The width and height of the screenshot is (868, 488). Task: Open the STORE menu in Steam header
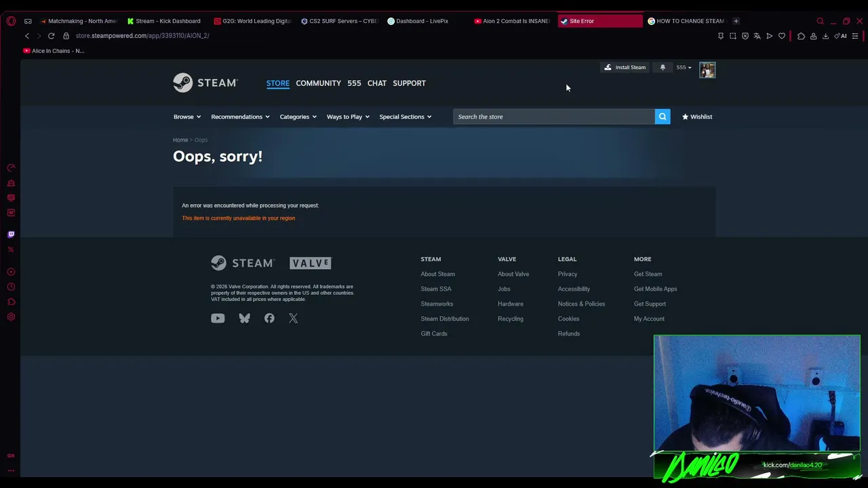(x=278, y=83)
